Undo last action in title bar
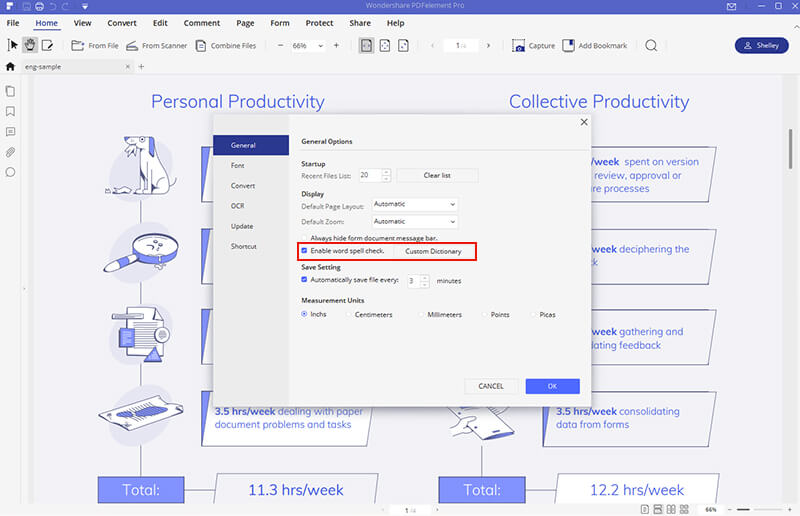 pyautogui.click(x=53, y=6)
